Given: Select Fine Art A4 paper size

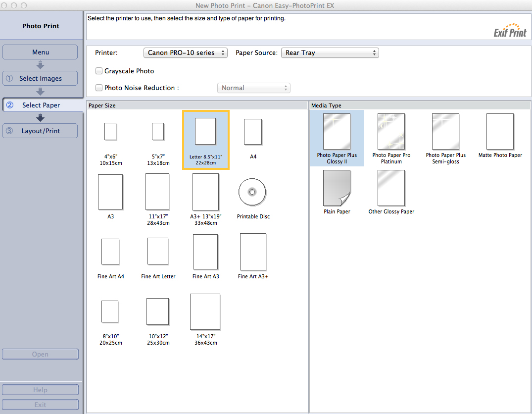Looking at the screenshot, I should pos(111,252).
